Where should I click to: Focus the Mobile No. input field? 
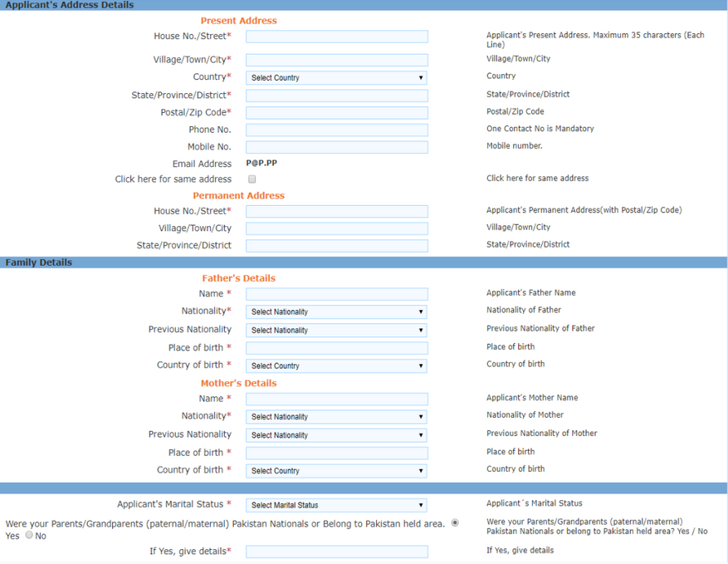[337, 147]
